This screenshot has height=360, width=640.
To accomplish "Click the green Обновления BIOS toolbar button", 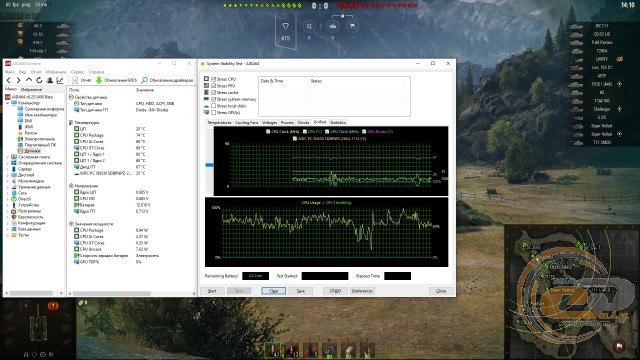I will point(116,80).
